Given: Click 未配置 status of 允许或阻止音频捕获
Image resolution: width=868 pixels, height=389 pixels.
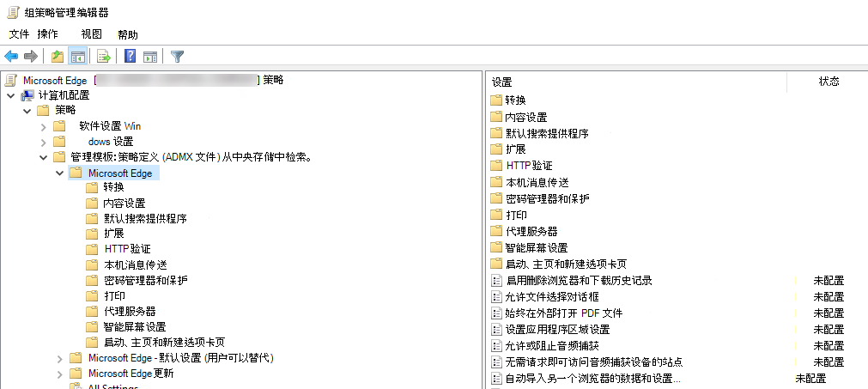Looking at the screenshot, I should [x=829, y=346].
